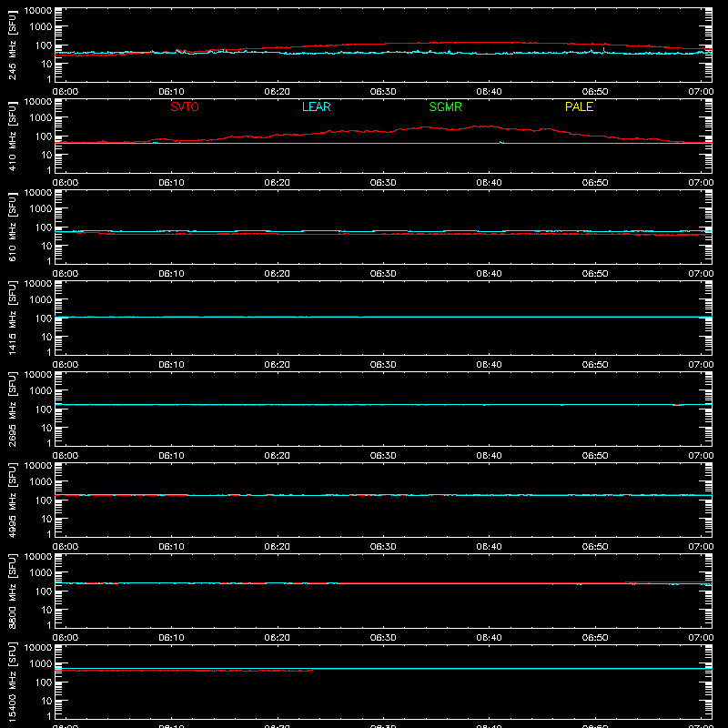
Task: Click the 1000 y-axis value of the 410 MHz plot
Action: (x=41, y=118)
